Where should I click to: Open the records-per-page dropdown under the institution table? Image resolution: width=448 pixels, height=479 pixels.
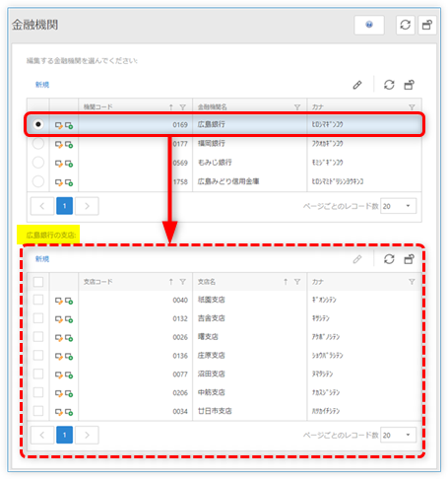(x=398, y=206)
